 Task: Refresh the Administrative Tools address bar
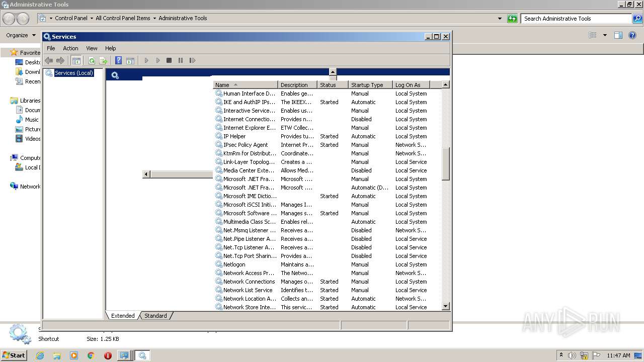512,19
